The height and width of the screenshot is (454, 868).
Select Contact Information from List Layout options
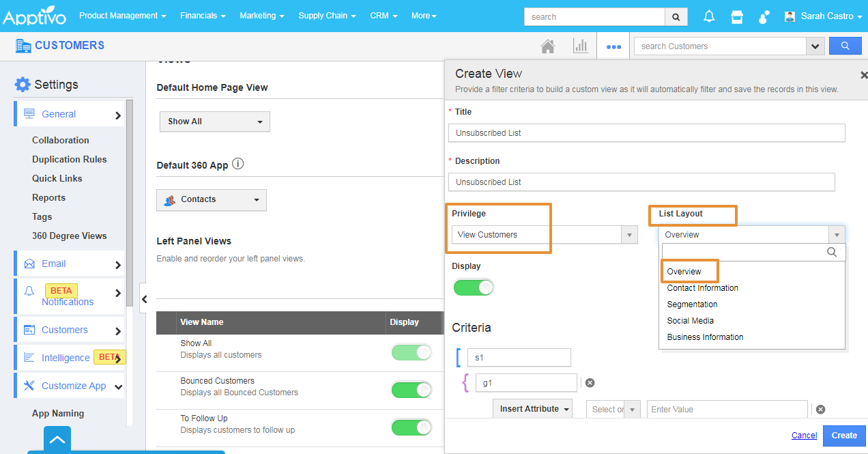702,288
